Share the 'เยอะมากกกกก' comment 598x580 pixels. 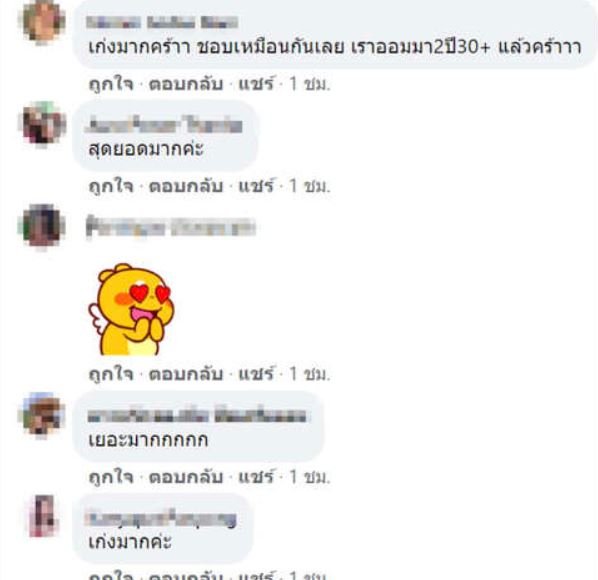[x=256, y=477]
